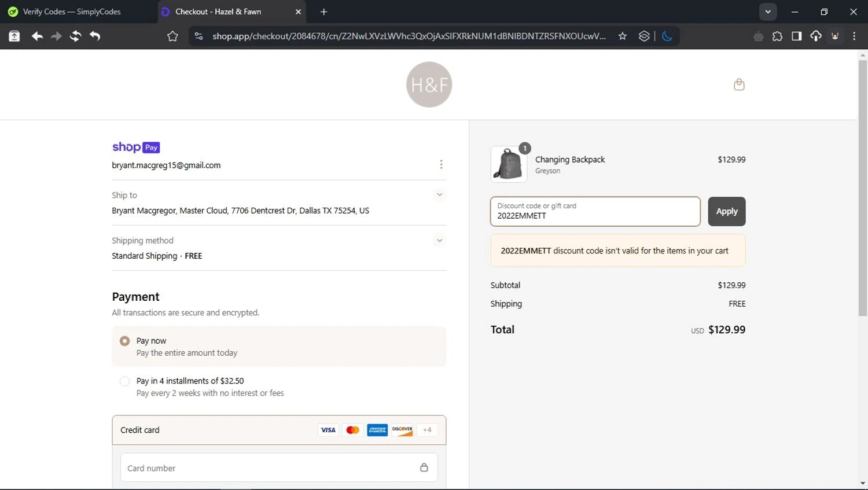Click the Payment heading
The width and height of the screenshot is (868, 490).
pyautogui.click(x=135, y=297)
